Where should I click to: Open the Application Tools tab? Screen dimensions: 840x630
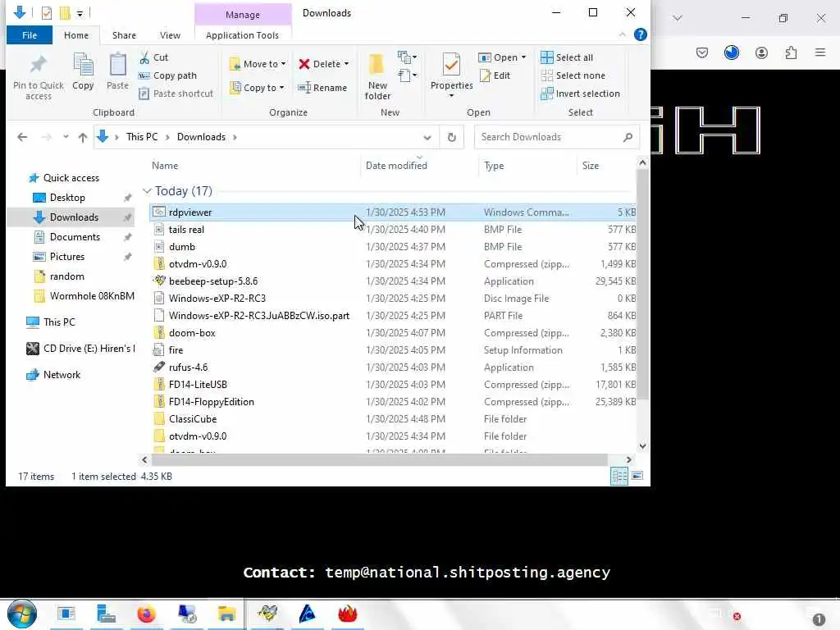click(242, 35)
